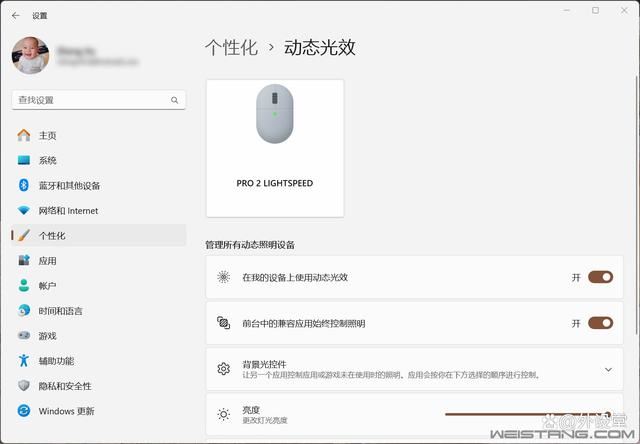This screenshot has height=444, width=640.
Task: Click the PRO 2 LIGHTSPEED label
Action: [x=275, y=183]
